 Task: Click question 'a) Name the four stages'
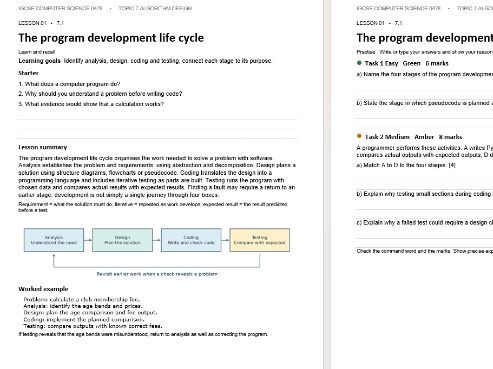pyautogui.click(x=425, y=74)
